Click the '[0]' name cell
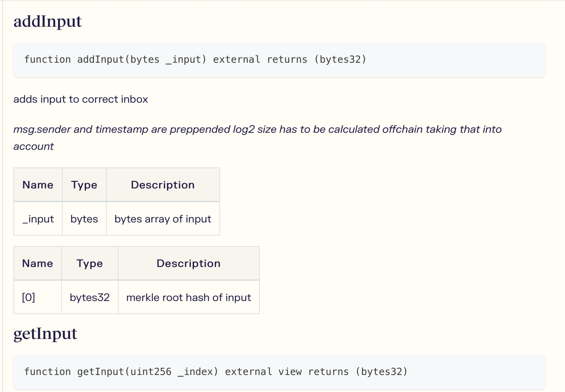The width and height of the screenshot is (565, 392). pos(38,297)
